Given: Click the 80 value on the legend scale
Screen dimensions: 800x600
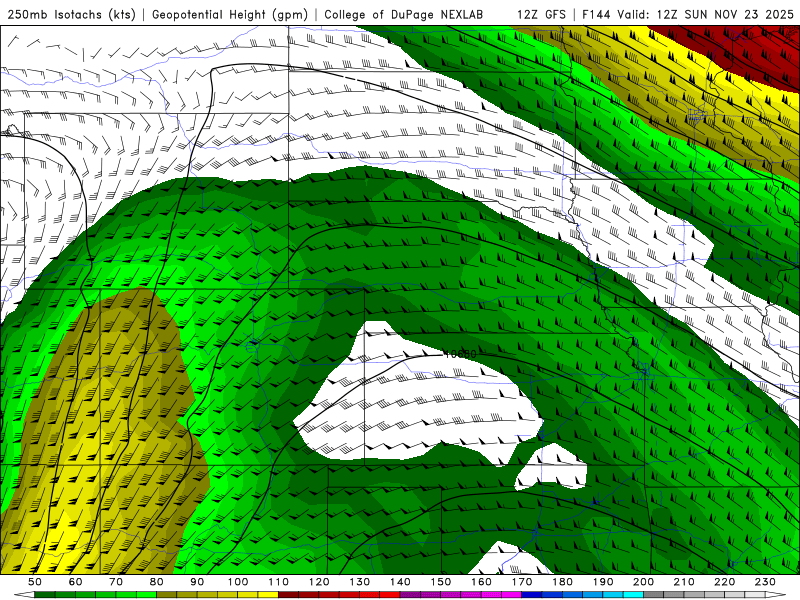Looking at the screenshot, I should 157,582.
